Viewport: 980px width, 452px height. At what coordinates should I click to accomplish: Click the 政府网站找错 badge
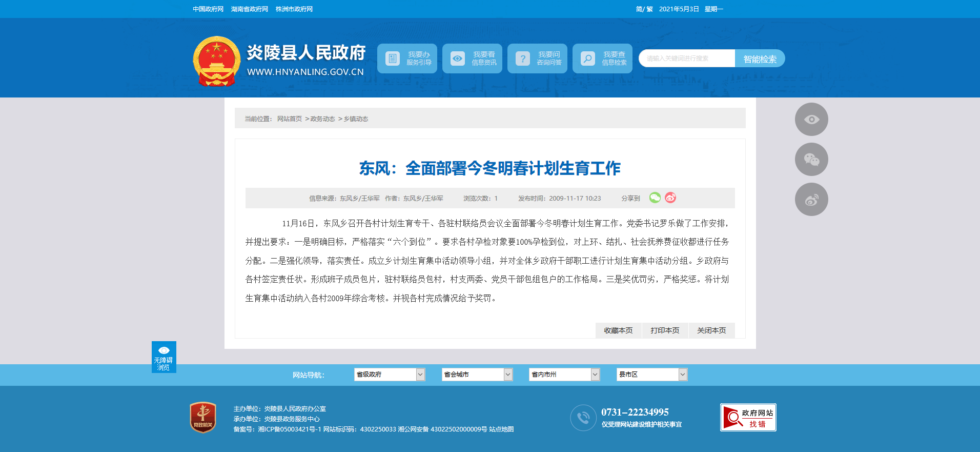pyautogui.click(x=748, y=418)
